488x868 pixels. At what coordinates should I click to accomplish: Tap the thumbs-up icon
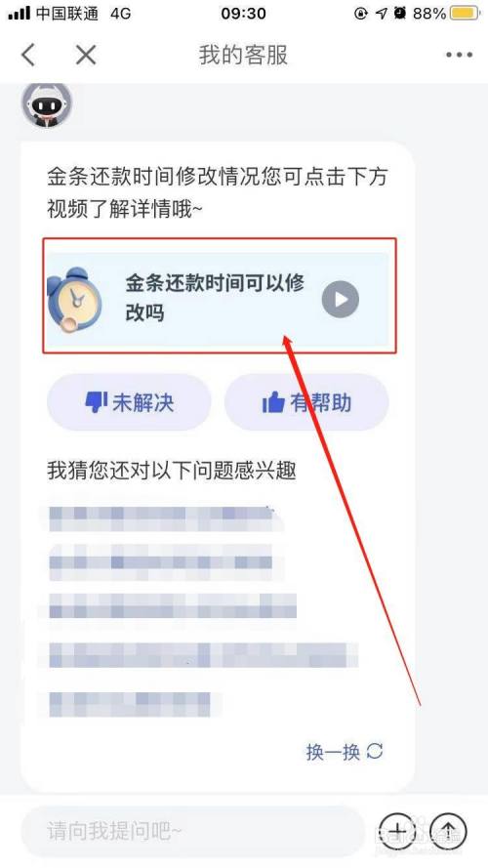coord(273,402)
